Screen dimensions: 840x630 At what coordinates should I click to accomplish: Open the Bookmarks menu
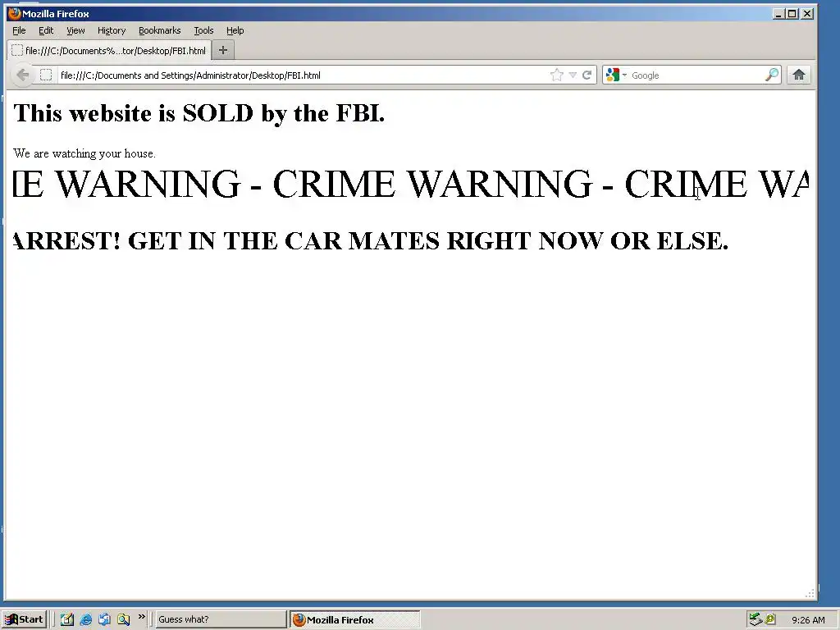[160, 30]
